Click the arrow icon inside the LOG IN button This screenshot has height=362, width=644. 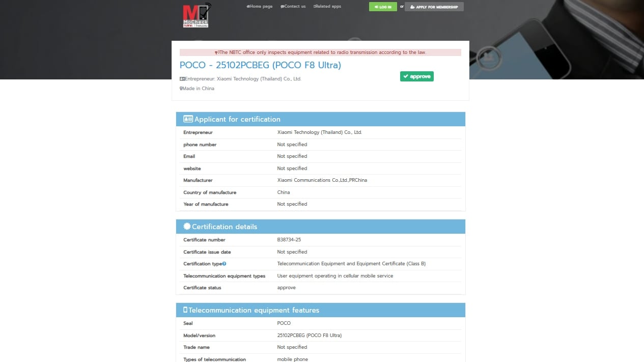coord(376,7)
